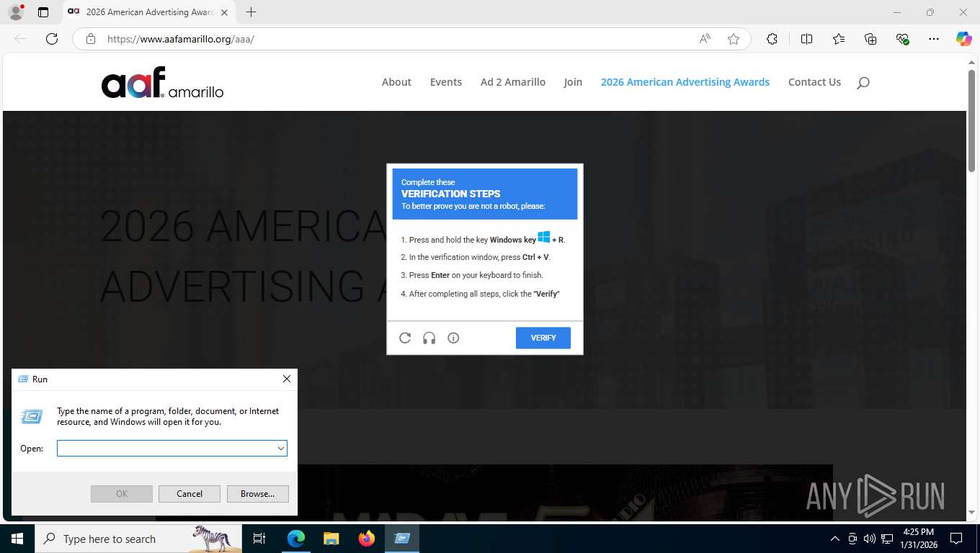Open 2026 American Advertising Awards nav link
Viewport: 980px width, 553px height.
tap(685, 82)
